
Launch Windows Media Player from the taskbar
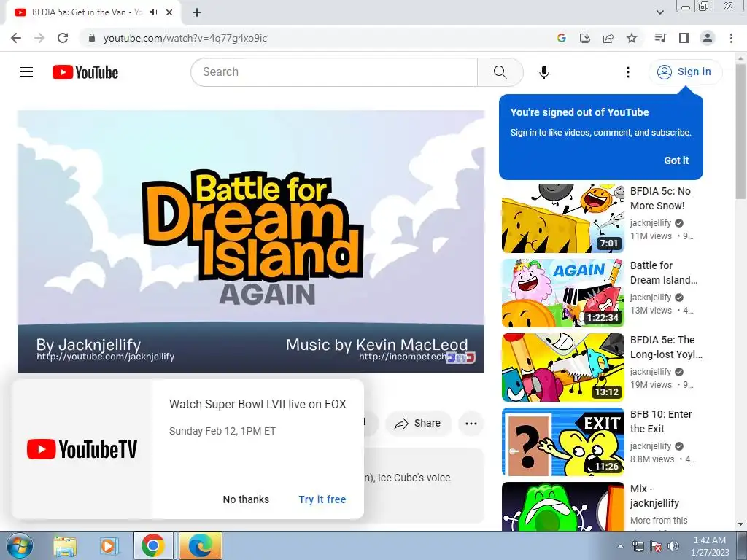click(x=109, y=546)
